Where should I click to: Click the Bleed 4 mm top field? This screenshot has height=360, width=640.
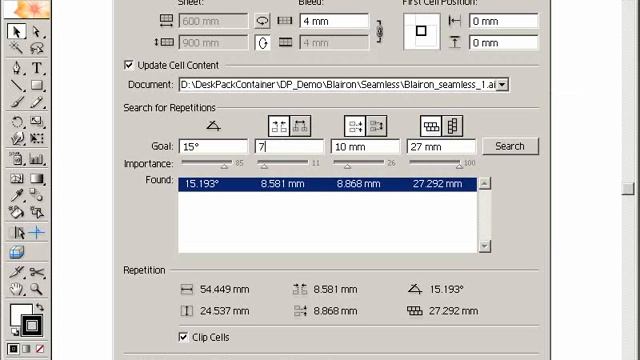[334, 21]
